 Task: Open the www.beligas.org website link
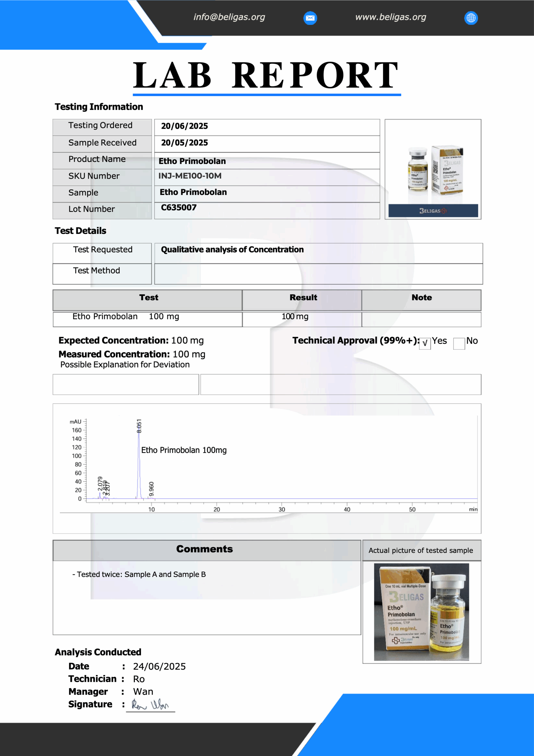tap(391, 17)
